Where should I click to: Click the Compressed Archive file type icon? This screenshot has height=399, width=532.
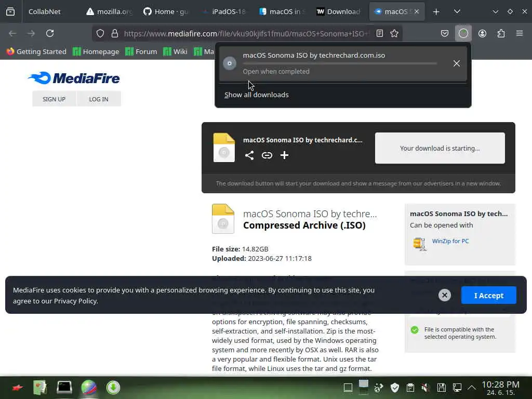click(223, 219)
